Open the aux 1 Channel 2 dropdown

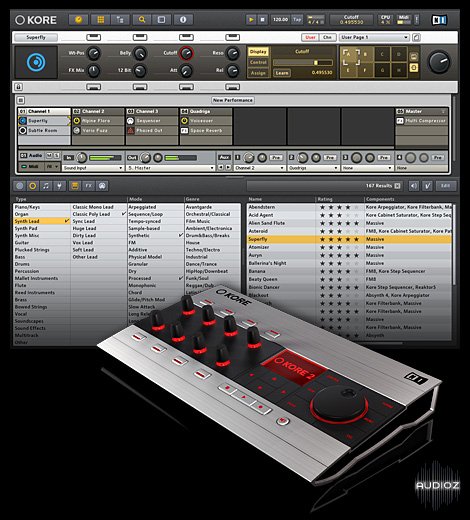[x=259, y=168]
